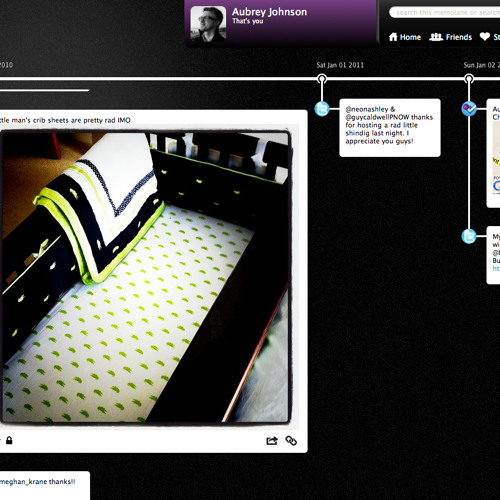Viewport: 500px width, 500px height.
Task: Open the map thumbnail in check-in card
Action: click(496, 157)
